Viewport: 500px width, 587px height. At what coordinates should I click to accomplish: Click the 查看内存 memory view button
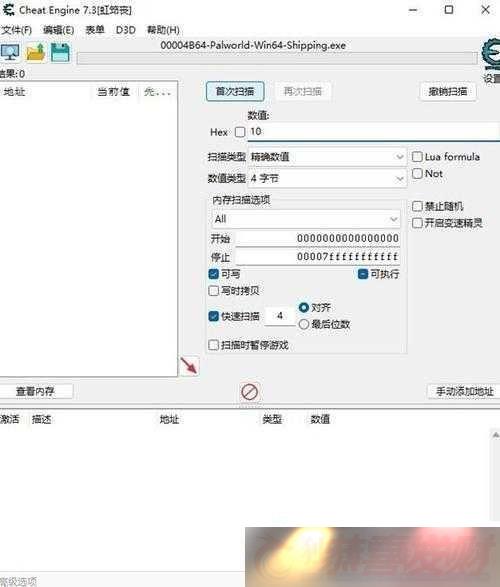pos(35,392)
